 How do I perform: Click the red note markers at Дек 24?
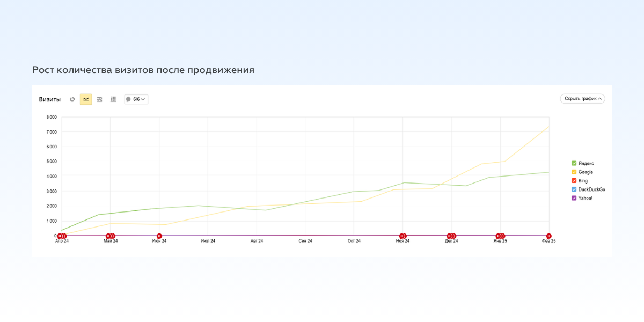click(x=451, y=236)
